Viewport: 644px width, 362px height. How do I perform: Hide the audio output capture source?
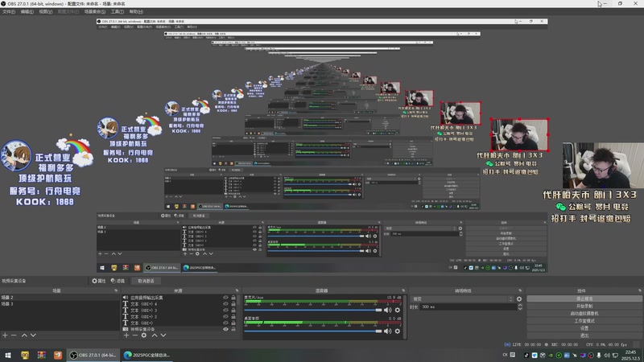point(225,298)
